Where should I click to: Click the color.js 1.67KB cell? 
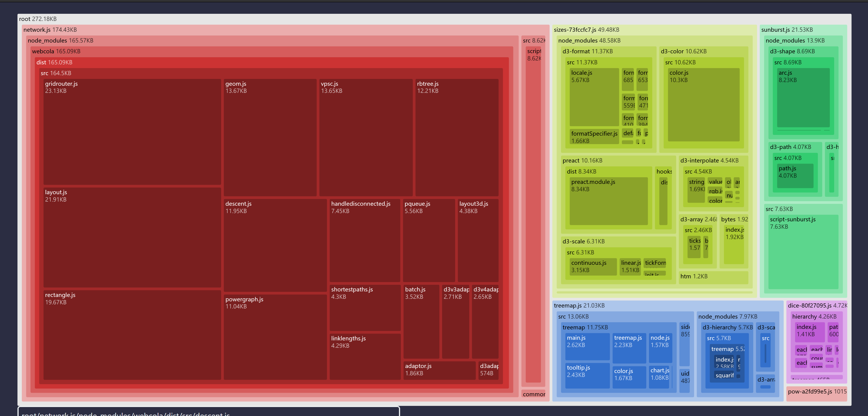[x=629, y=377]
